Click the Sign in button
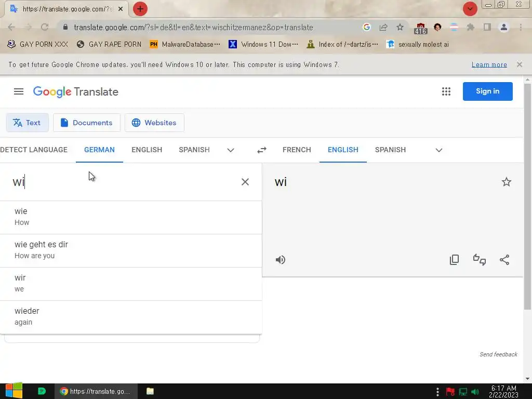Screen dimensions: 532x399 pyautogui.click(x=487, y=91)
